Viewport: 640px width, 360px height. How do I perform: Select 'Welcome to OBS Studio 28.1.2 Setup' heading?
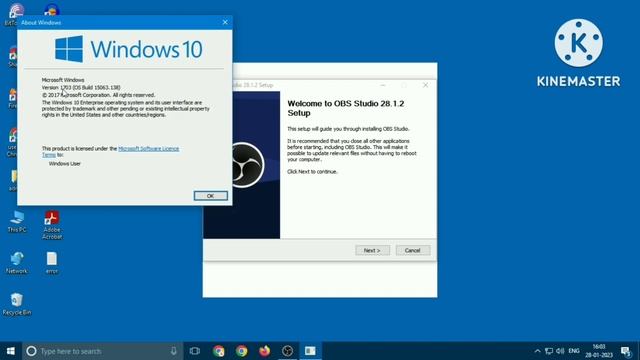pyautogui.click(x=346, y=108)
